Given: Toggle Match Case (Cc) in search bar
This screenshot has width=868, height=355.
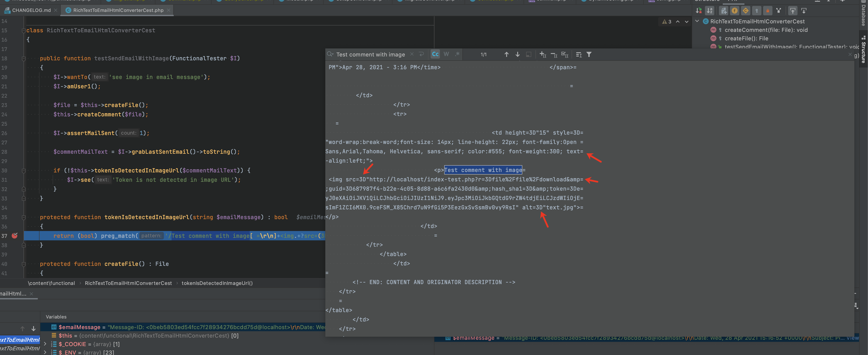Looking at the screenshot, I should point(435,54).
